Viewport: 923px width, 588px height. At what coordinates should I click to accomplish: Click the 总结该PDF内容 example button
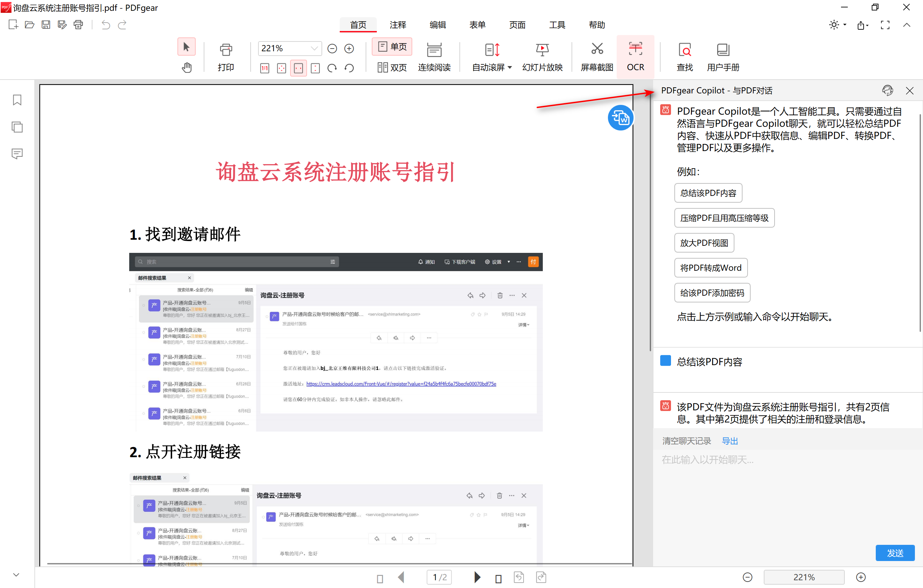point(708,193)
